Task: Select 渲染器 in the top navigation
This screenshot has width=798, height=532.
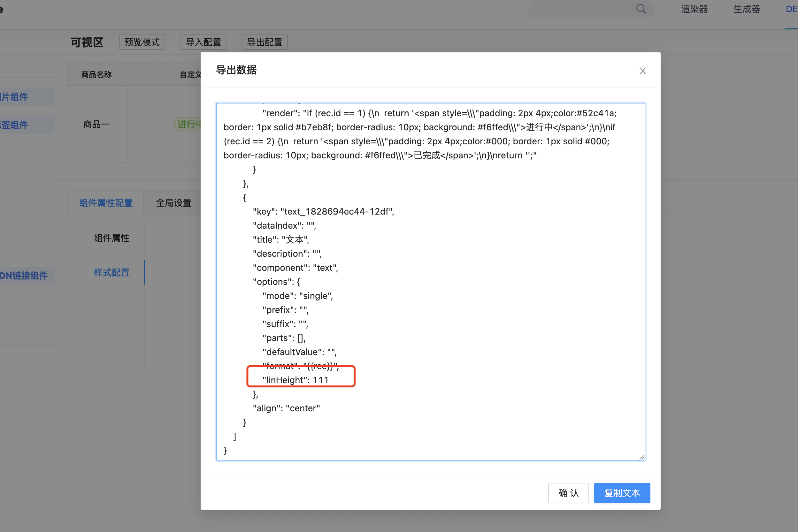Action: pyautogui.click(x=694, y=9)
